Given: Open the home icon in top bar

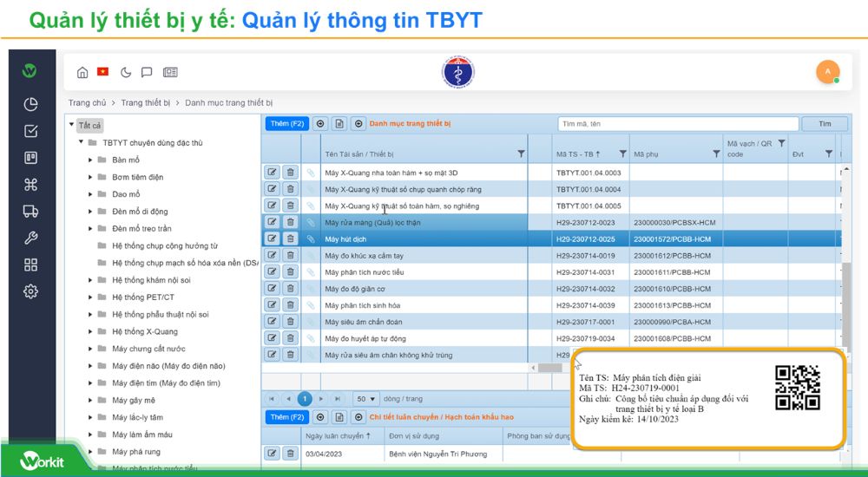Looking at the screenshot, I should coord(82,73).
